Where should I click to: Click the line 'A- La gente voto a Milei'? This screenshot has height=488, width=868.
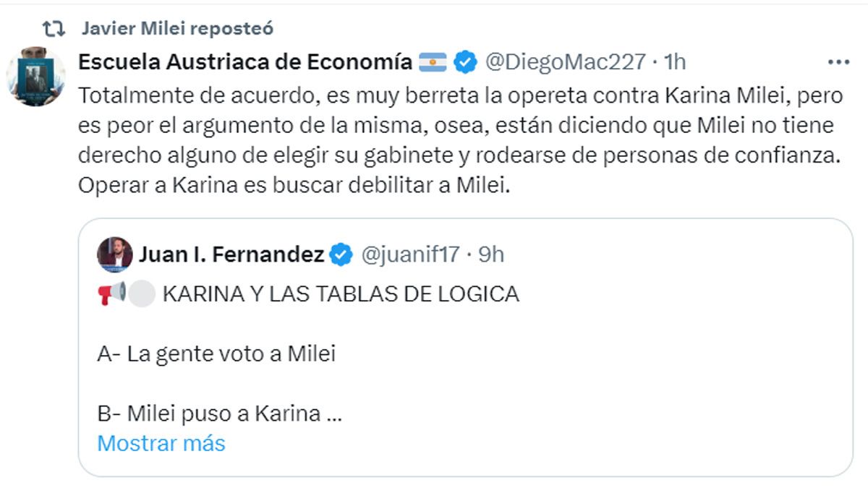216,354
